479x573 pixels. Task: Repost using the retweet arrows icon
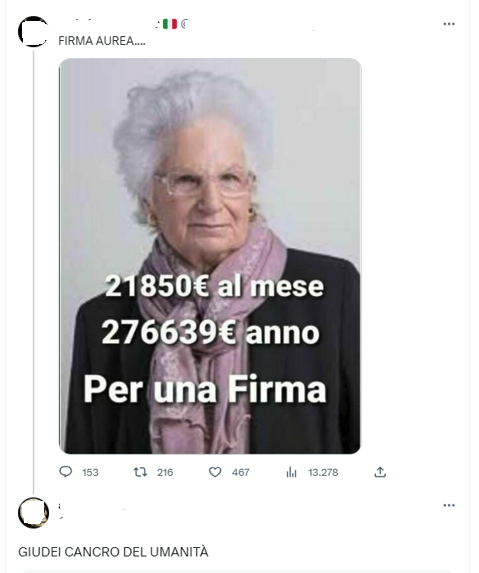tap(140, 472)
